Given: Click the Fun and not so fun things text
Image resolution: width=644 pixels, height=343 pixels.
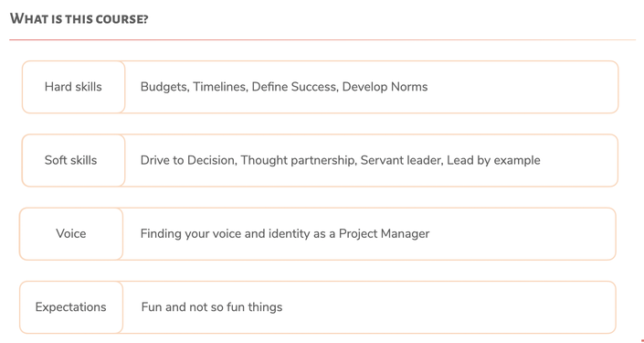Looking at the screenshot, I should pyautogui.click(x=212, y=307).
